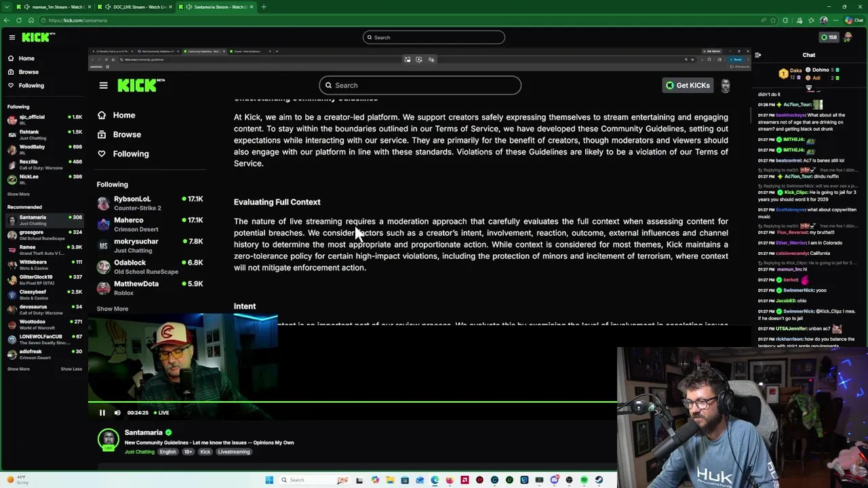Jump to live with the LIVE indicator
868x488 pixels.
pyautogui.click(x=161, y=412)
